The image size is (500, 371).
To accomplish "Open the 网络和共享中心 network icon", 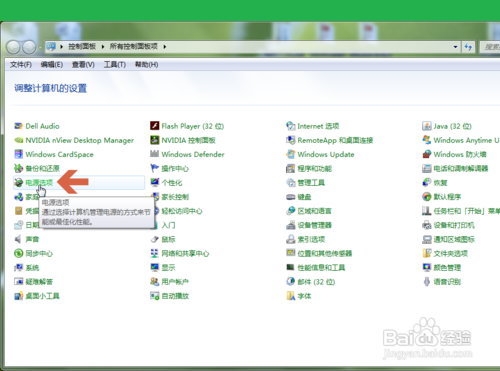I will pyautogui.click(x=155, y=253).
